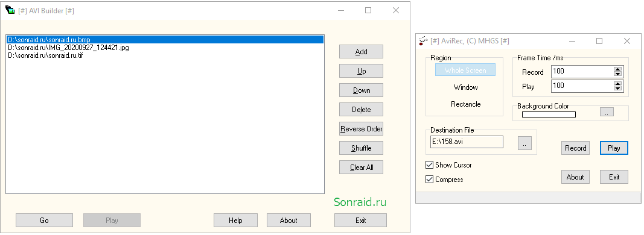Click the Background Color swatch
The height and width of the screenshot is (235, 644).
pos(549,114)
